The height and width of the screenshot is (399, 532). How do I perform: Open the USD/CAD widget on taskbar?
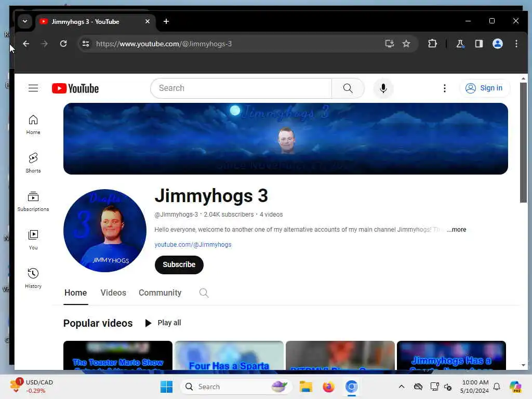(31, 387)
